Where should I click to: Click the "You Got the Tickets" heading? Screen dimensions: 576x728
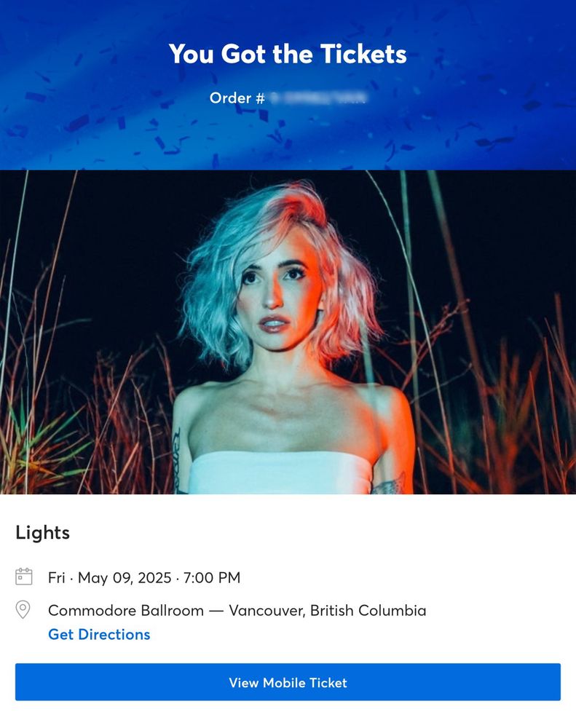click(x=288, y=54)
